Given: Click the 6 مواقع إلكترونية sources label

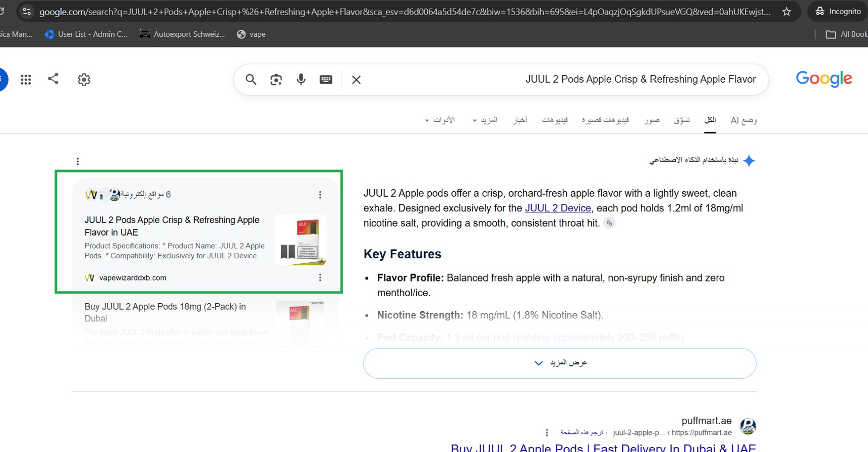Looking at the screenshot, I should (146, 194).
